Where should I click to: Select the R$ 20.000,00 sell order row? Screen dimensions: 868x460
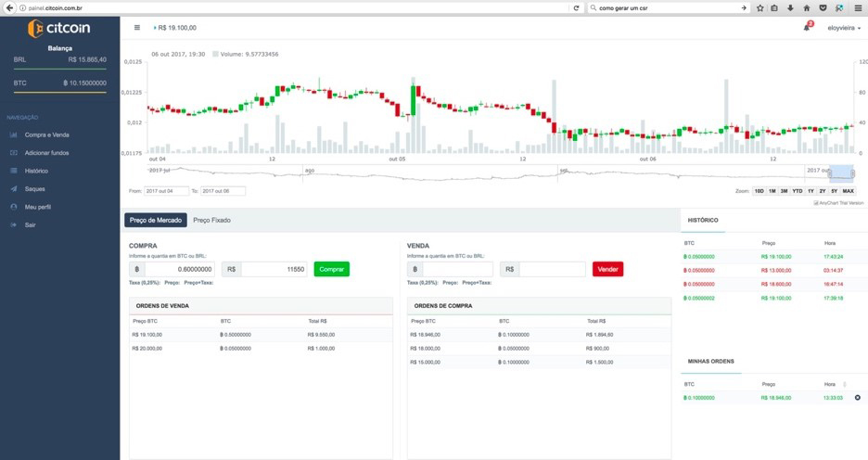pos(261,348)
